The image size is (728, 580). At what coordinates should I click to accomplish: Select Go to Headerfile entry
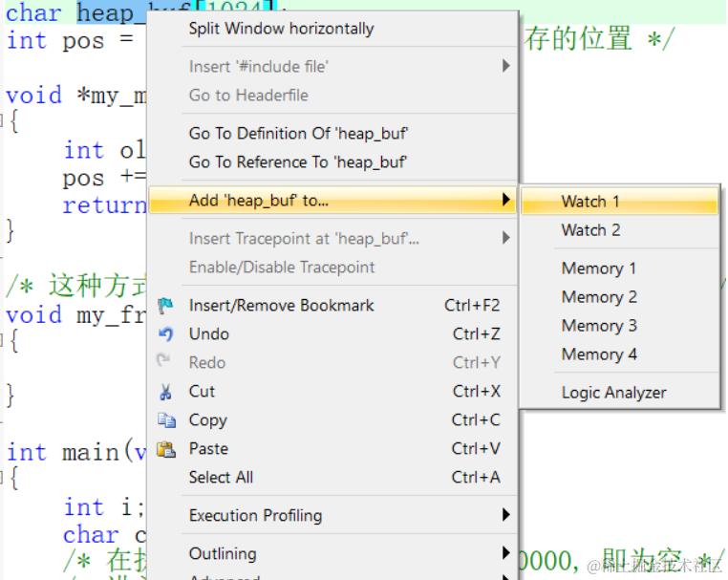(332, 96)
